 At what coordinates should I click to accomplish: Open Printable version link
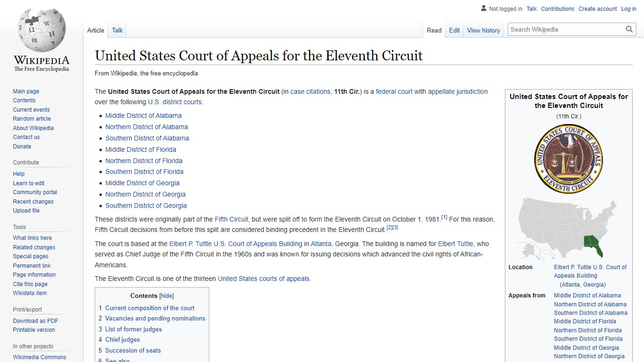(34, 330)
